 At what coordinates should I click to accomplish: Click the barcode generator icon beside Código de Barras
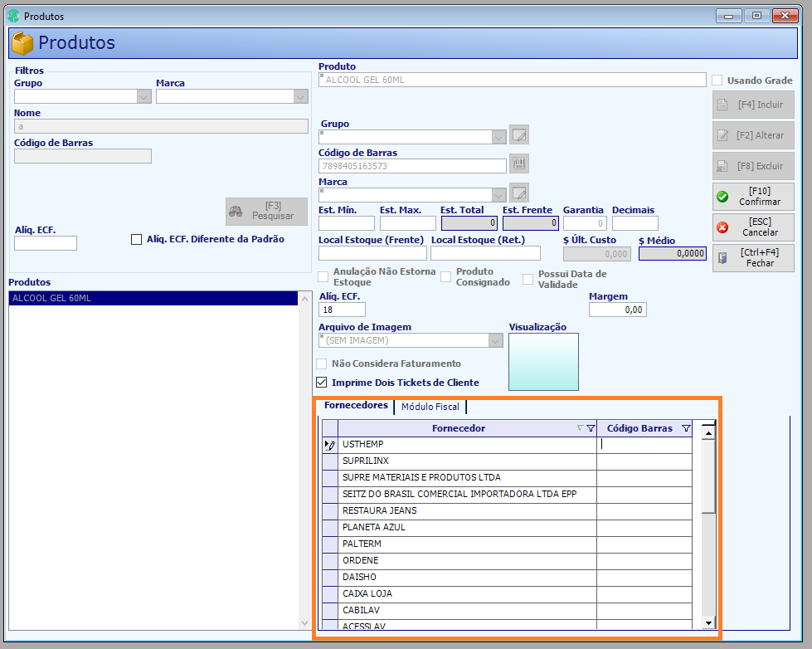click(519, 164)
